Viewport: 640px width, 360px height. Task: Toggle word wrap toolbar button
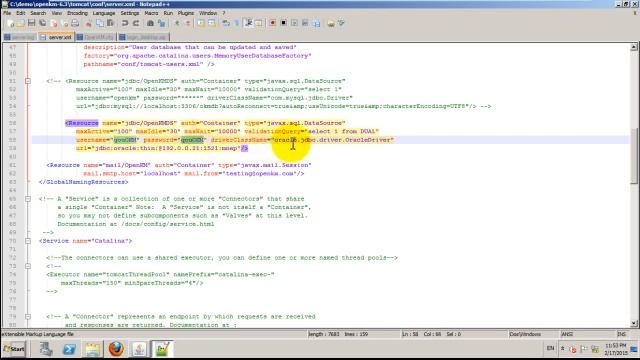coord(226,23)
